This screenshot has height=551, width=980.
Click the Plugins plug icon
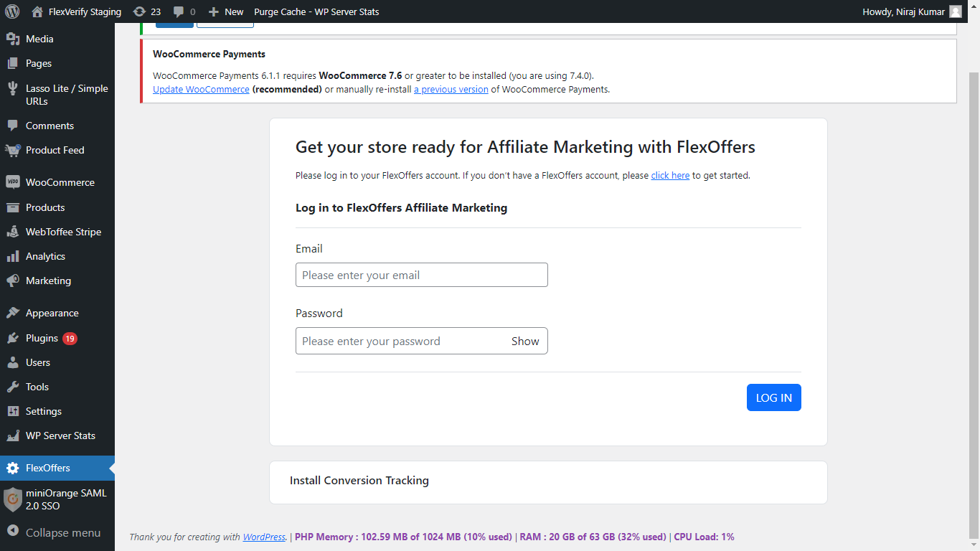(13, 338)
